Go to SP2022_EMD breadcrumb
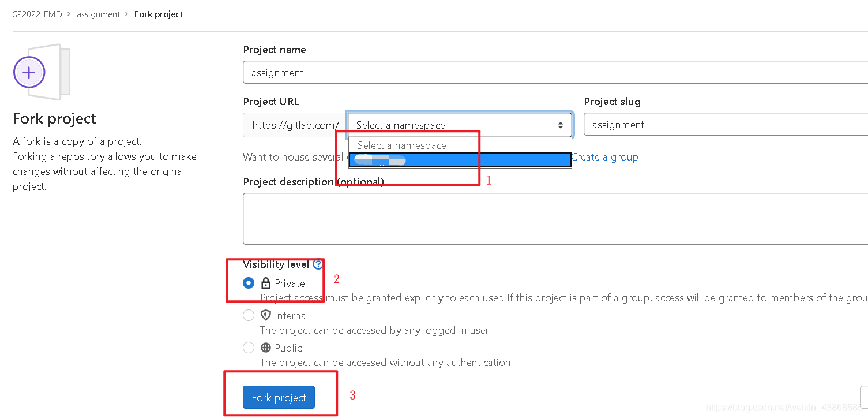Screen dimensions: 868x418 pyautogui.click(x=37, y=14)
